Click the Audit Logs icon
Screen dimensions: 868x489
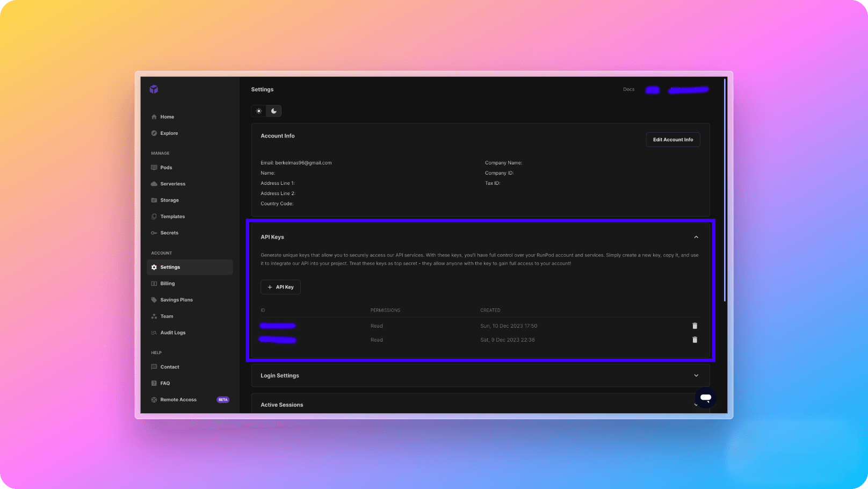(154, 333)
